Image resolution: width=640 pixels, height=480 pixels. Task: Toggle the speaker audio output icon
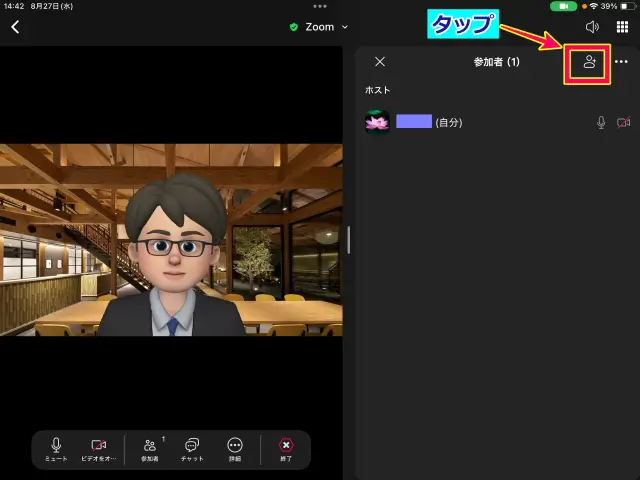point(592,27)
